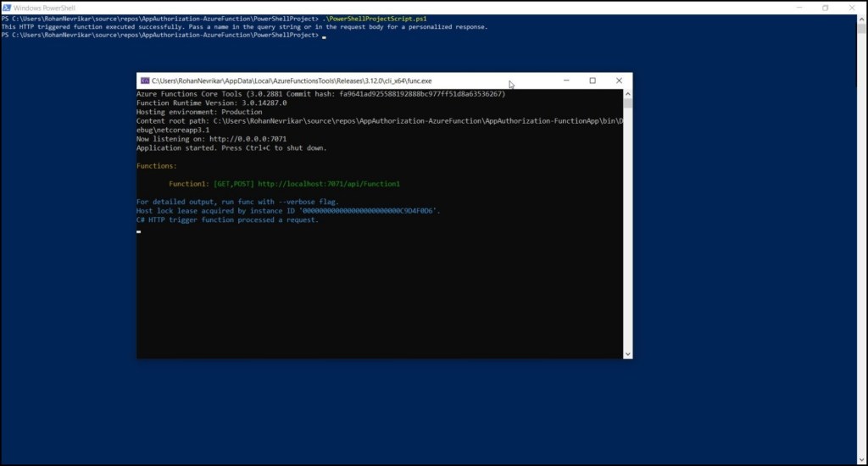Click the PowerShellProjectScript.ps1 command text
This screenshot has width=868, height=466.
tap(375, 18)
